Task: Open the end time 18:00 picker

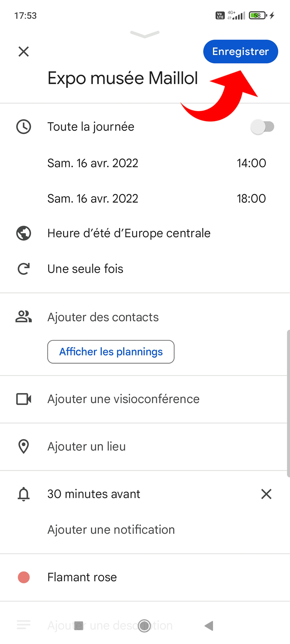Action: click(251, 199)
